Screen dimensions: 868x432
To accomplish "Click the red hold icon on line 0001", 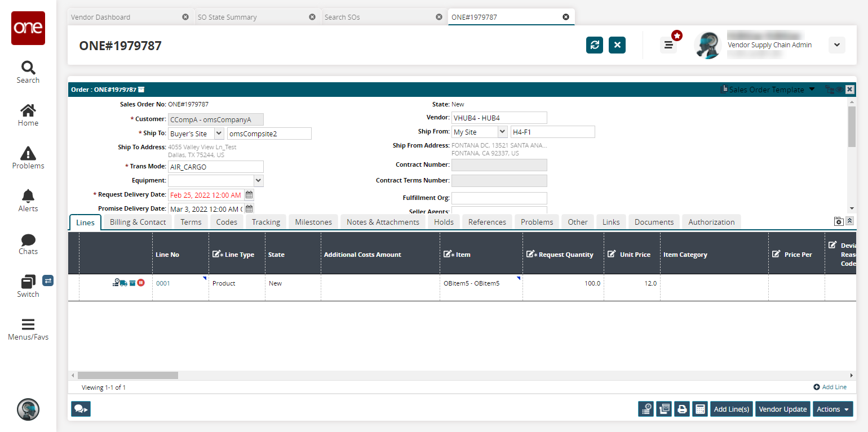I will point(141,283).
